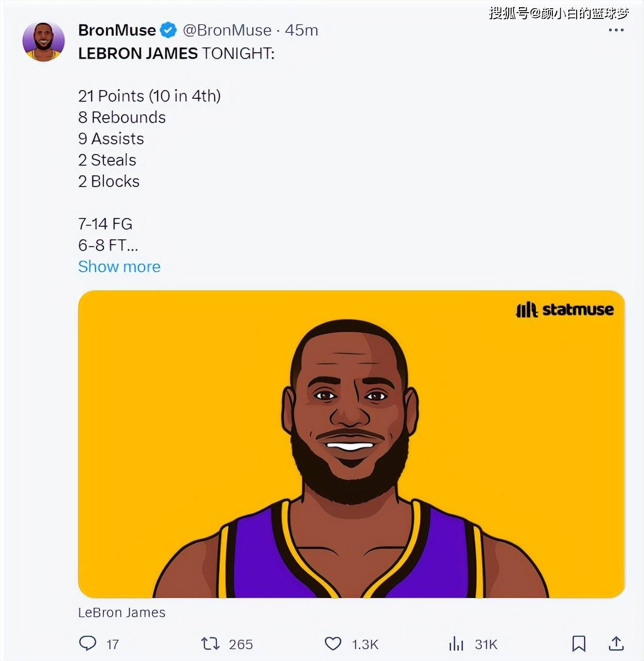Click the 45m timestamp
644x661 pixels.
(x=302, y=30)
